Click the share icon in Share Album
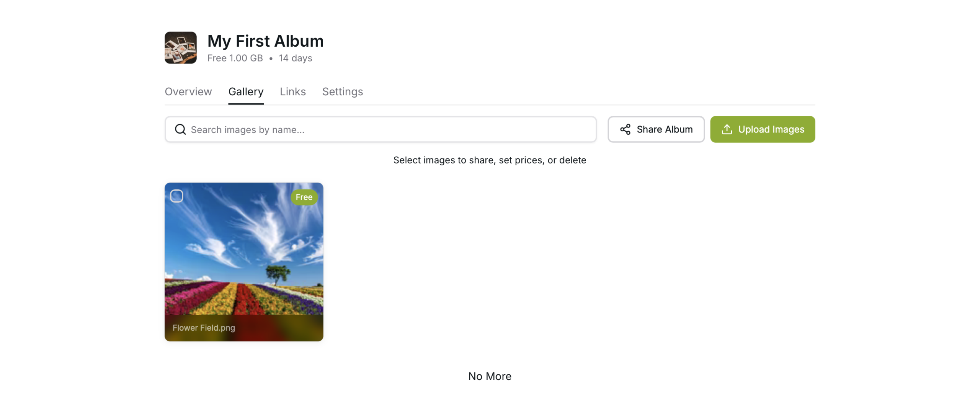 pyautogui.click(x=625, y=129)
